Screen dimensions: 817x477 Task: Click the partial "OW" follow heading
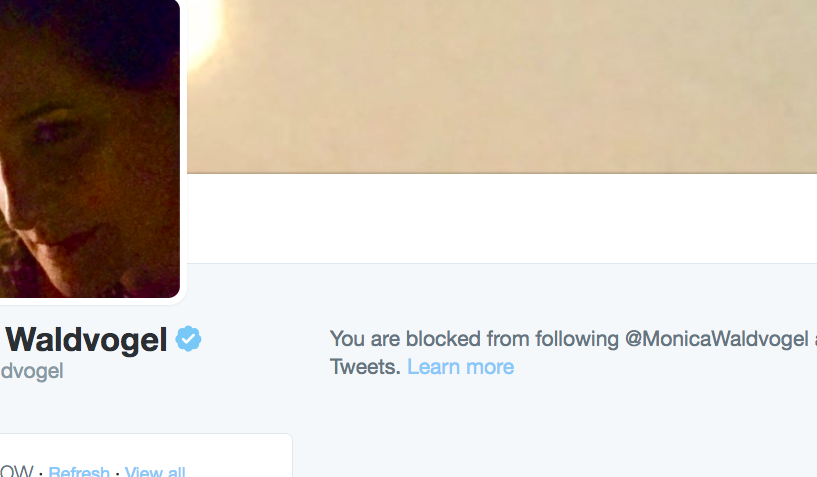click(17, 471)
